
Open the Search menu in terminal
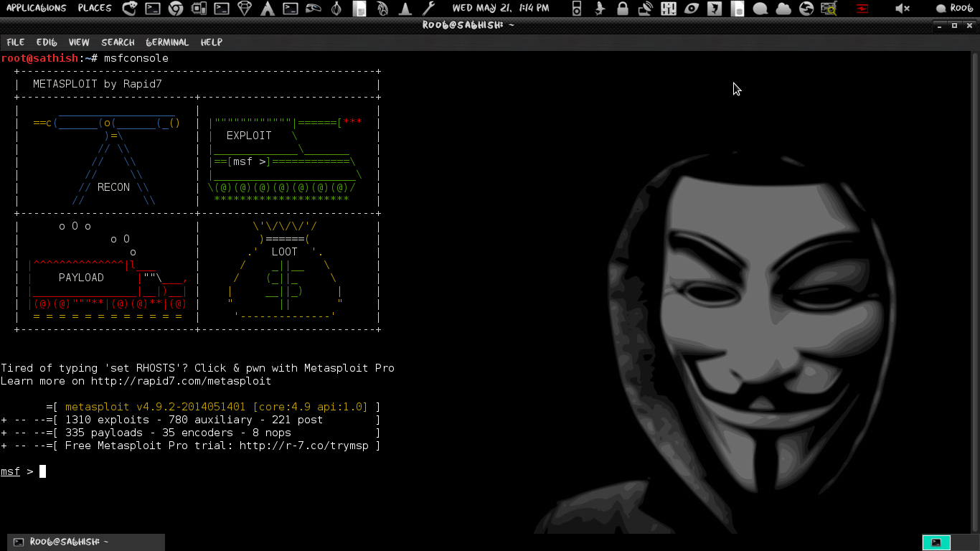click(118, 42)
